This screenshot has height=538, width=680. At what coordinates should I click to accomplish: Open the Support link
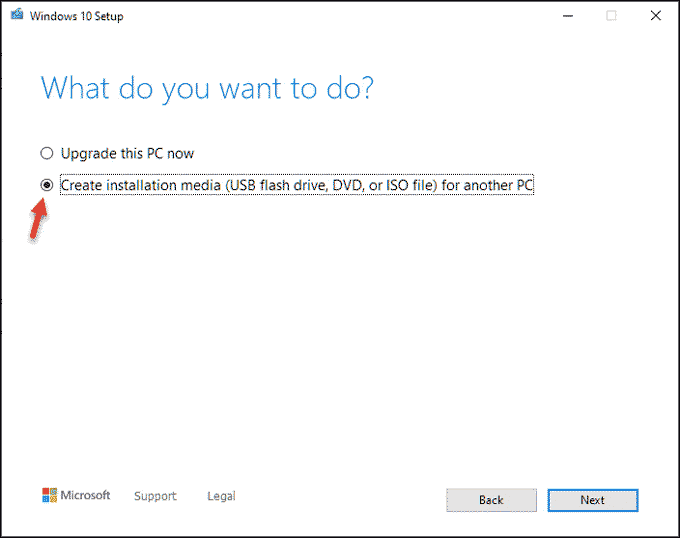point(155,496)
